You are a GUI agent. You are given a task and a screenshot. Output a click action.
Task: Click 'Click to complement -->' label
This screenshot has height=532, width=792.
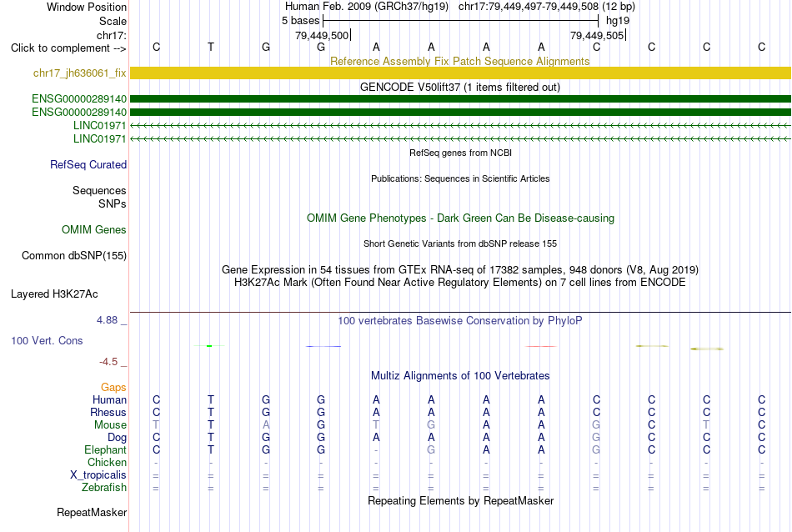[68, 48]
